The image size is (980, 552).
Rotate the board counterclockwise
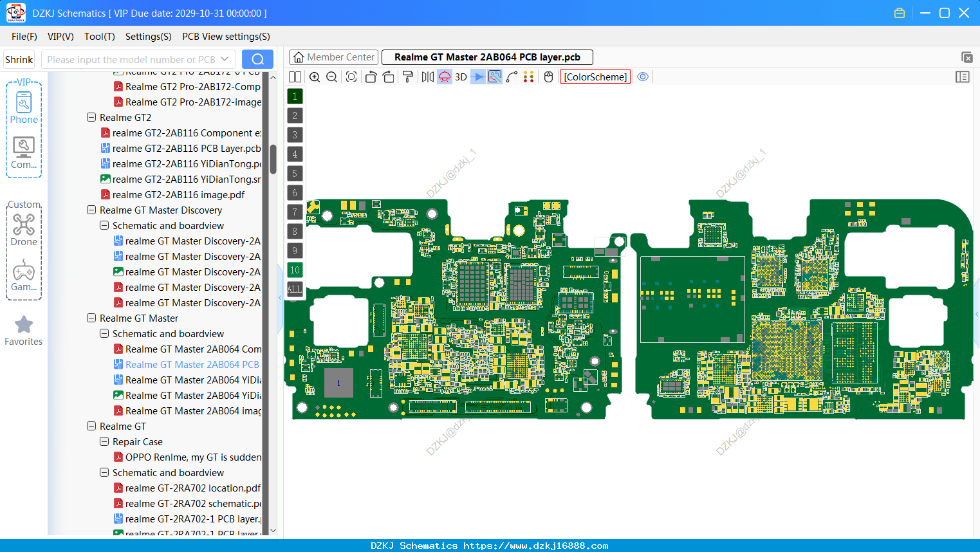(x=371, y=77)
